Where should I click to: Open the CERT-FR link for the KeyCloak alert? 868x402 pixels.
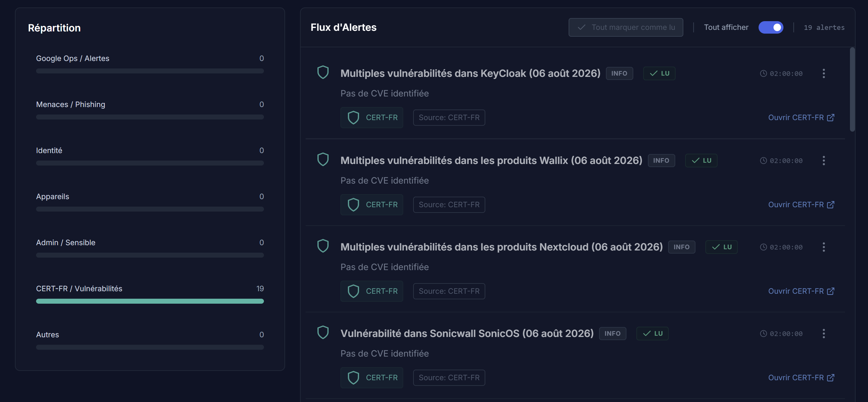point(801,117)
